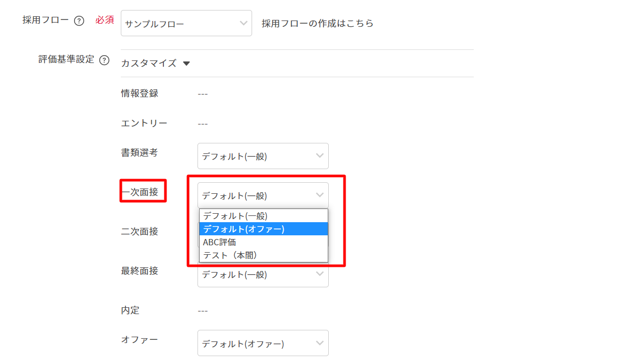Click help icon beside 評価基準設定

pos(104,60)
